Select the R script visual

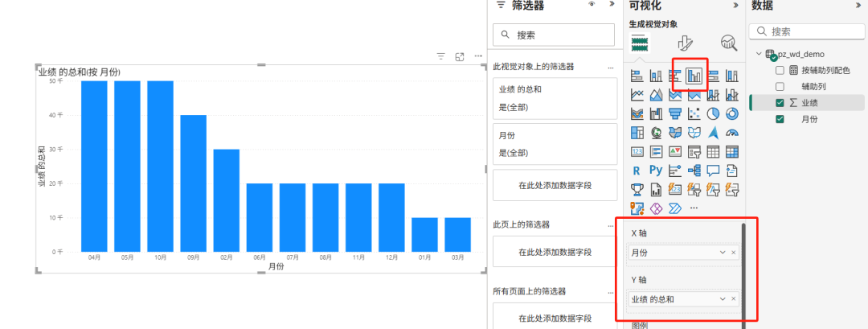(637, 171)
